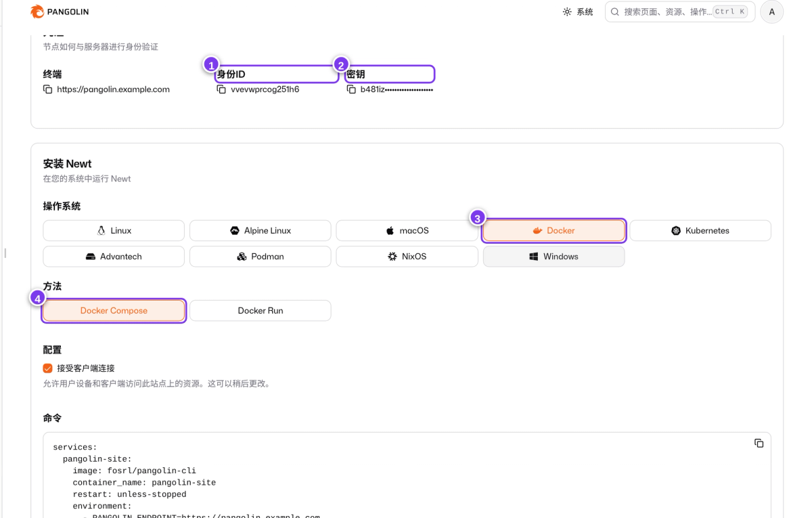This screenshot has width=812, height=518.
Task: Click the Ctrl K shortcut hint
Action: [731, 12]
